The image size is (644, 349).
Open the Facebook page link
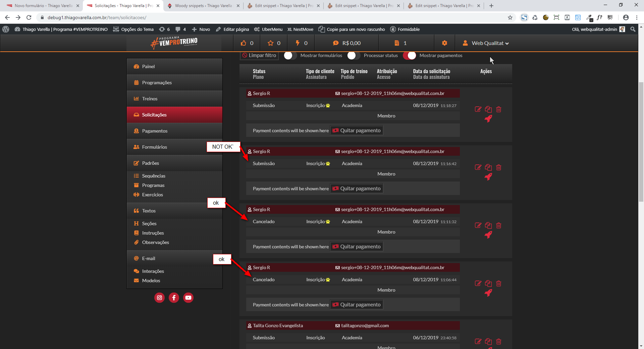coord(174,298)
